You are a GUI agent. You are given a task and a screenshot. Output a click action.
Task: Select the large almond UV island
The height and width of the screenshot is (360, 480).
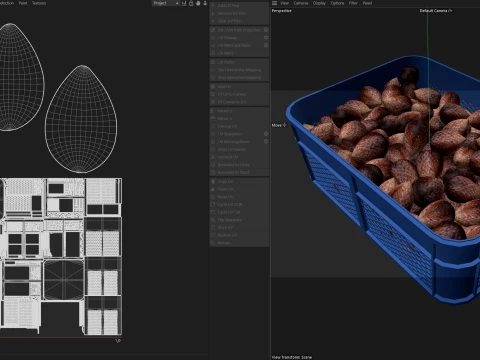(x=81, y=119)
